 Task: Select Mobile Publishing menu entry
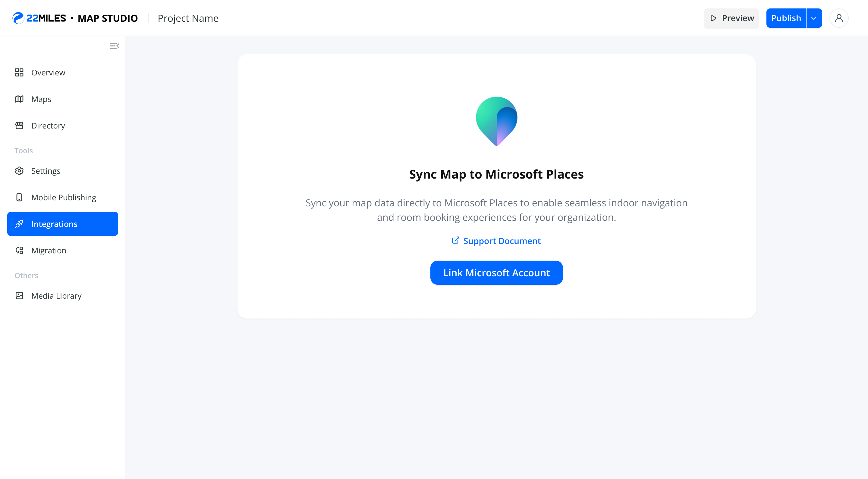[63, 197]
